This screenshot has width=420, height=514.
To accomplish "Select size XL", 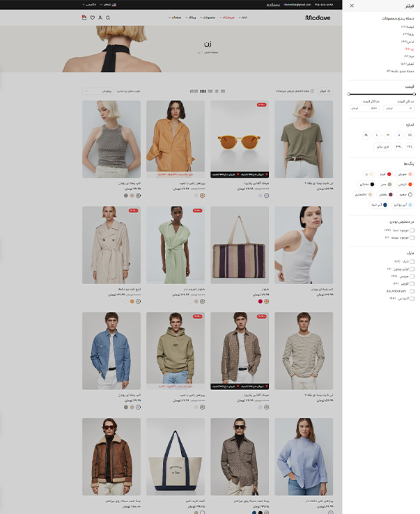I will (366, 134).
